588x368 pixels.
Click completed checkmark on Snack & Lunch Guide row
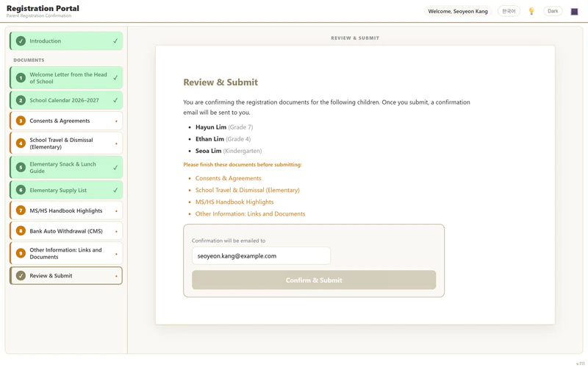coord(115,168)
